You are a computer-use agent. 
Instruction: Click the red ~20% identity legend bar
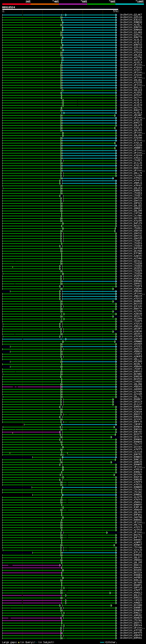pyautogui.click(x=16, y=4)
